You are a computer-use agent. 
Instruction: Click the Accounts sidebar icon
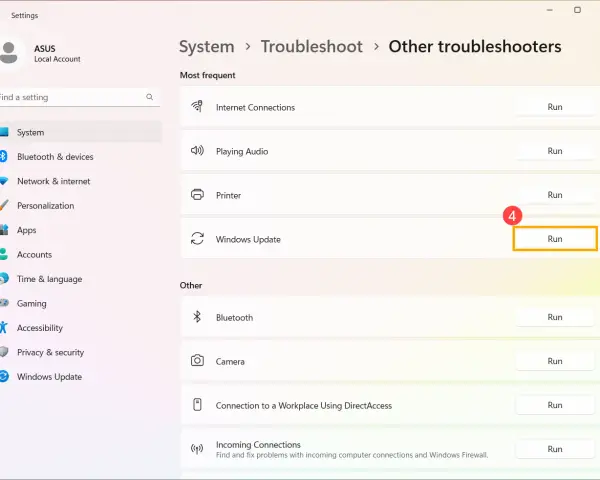click(3, 254)
